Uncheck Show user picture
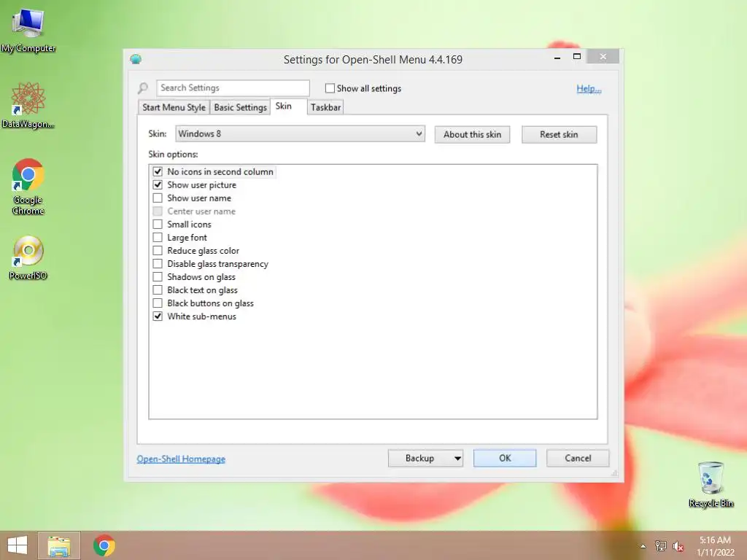Screen dimensions: 747x560 click(158, 184)
